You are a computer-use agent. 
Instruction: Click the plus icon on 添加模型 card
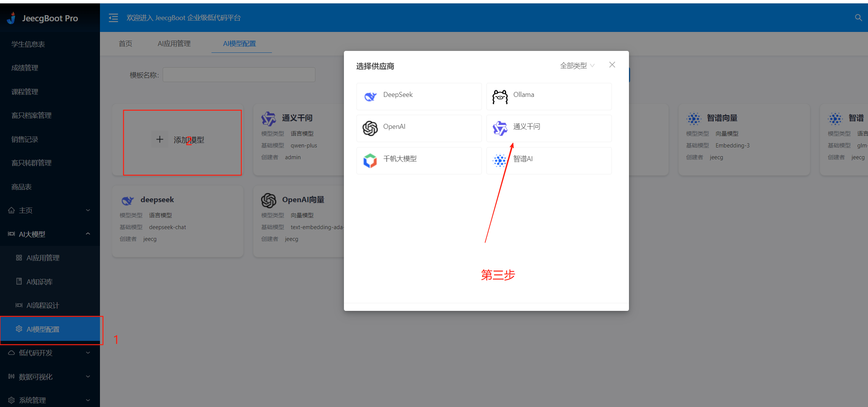(x=160, y=139)
